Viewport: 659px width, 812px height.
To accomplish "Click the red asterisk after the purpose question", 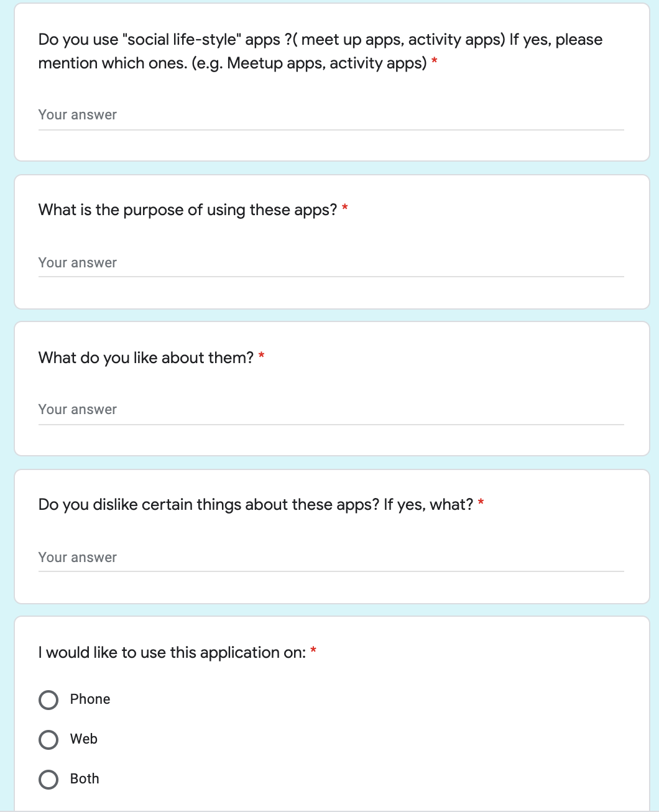I will (345, 208).
